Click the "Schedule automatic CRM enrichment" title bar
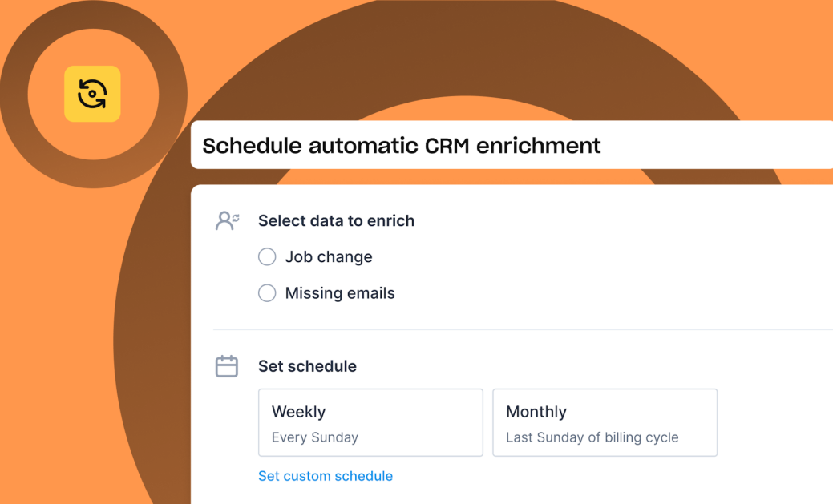 tap(512, 145)
